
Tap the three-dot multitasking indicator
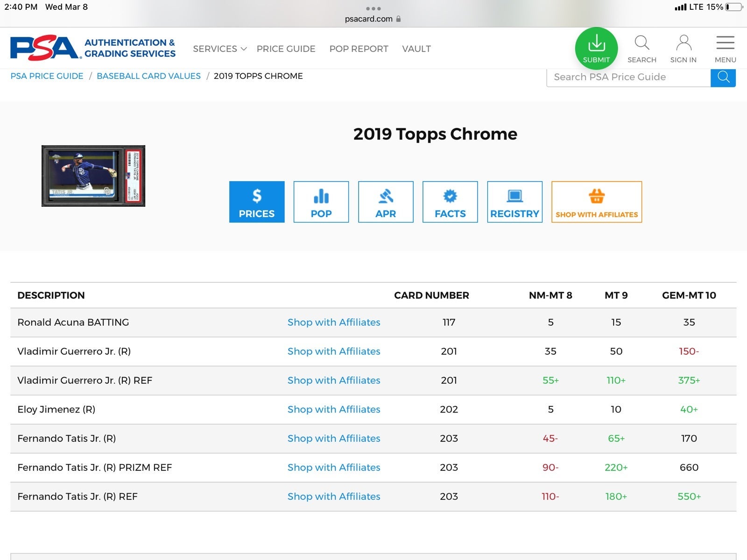pos(373,8)
